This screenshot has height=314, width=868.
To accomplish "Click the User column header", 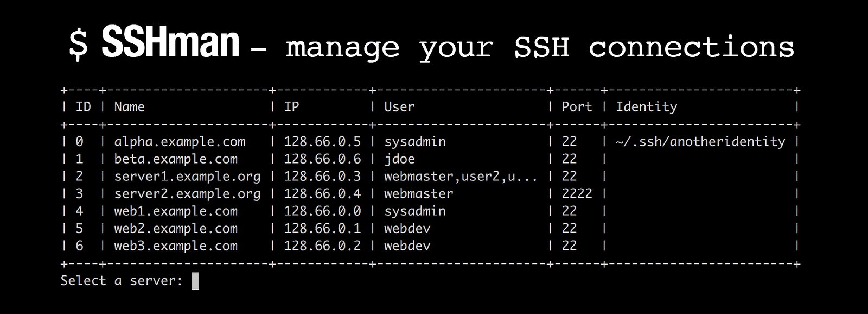I will (x=399, y=107).
